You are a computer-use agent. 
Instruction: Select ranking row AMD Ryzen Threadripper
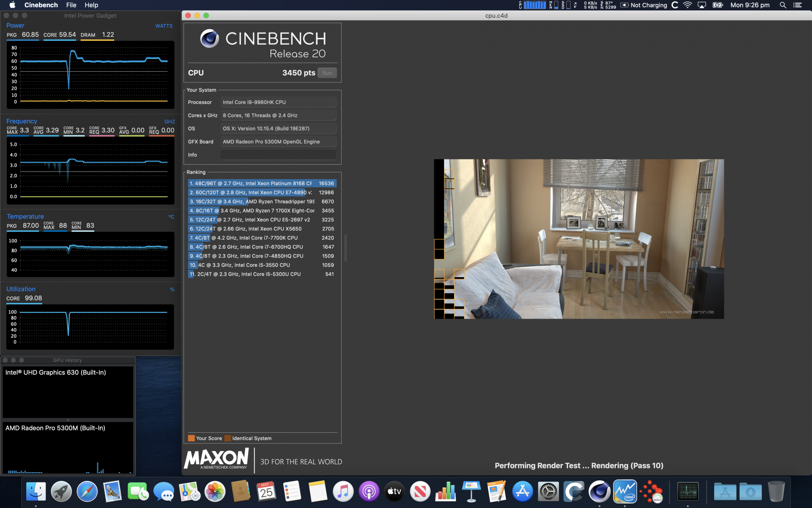tap(262, 202)
